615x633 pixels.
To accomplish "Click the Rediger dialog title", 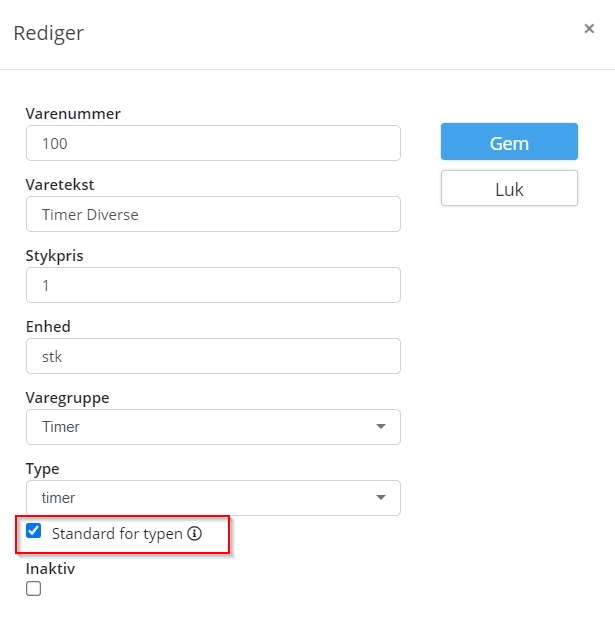I will tap(49, 33).
